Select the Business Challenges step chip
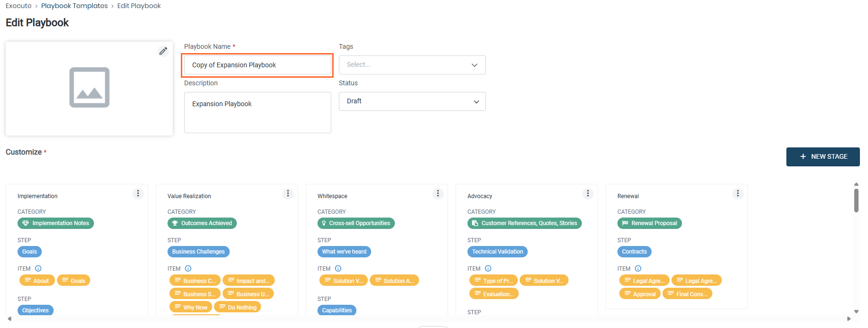Image resolution: width=868 pixels, height=328 pixels. [198, 252]
